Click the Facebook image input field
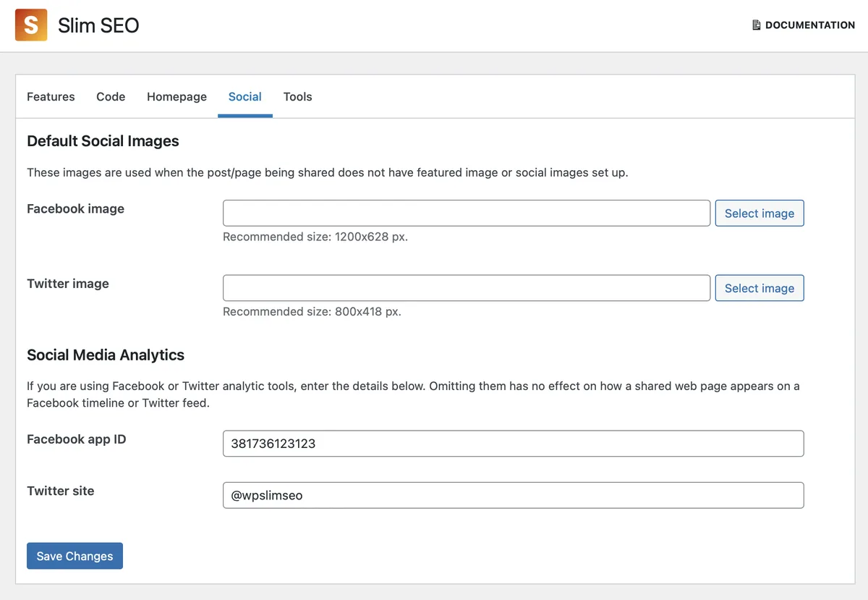This screenshot has width=868, height=600. click(x=467, y=214)
